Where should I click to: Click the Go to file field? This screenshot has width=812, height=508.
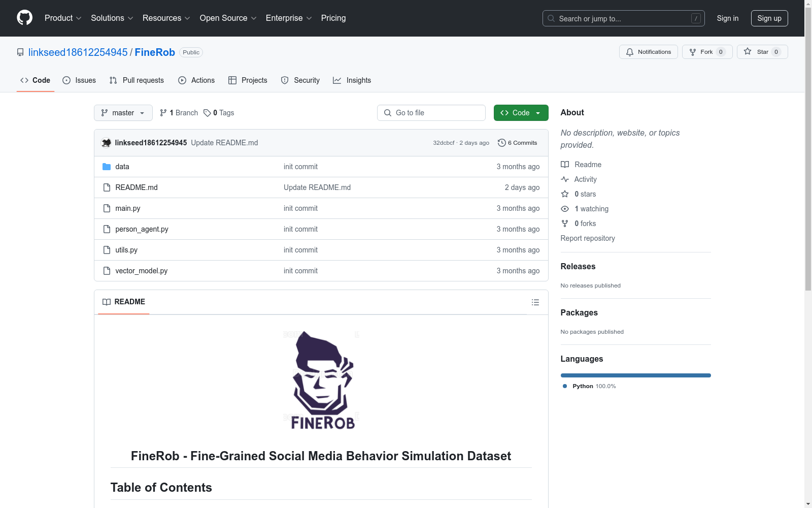(x=431, y=113)
